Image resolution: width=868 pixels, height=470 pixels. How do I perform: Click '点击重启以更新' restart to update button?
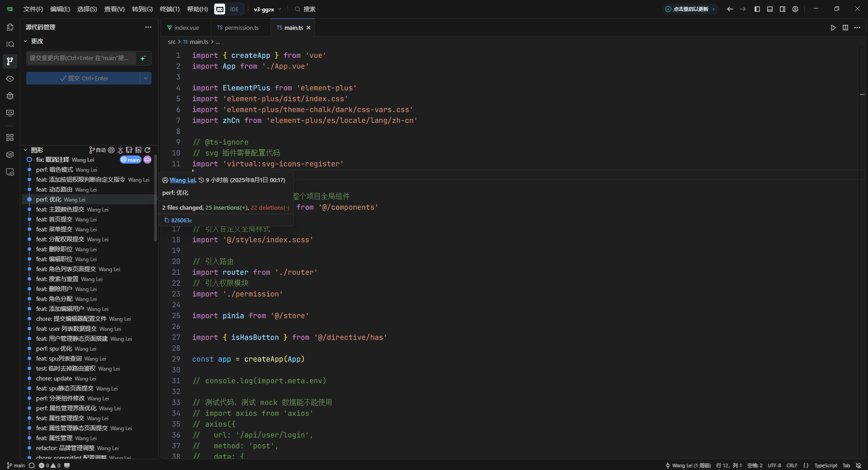click(x=690, y=9)
